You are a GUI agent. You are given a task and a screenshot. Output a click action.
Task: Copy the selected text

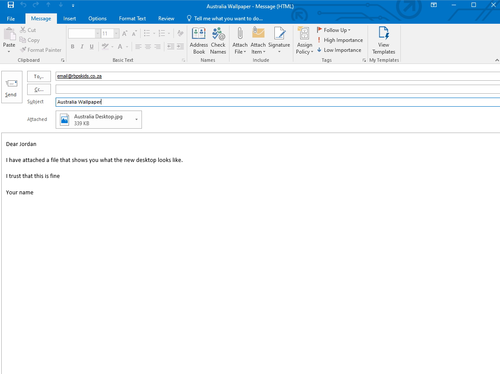point(30,40)
